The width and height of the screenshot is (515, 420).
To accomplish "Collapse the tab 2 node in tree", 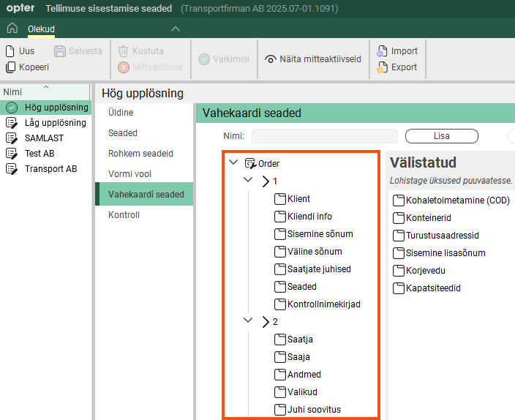I will click(249, 321).
